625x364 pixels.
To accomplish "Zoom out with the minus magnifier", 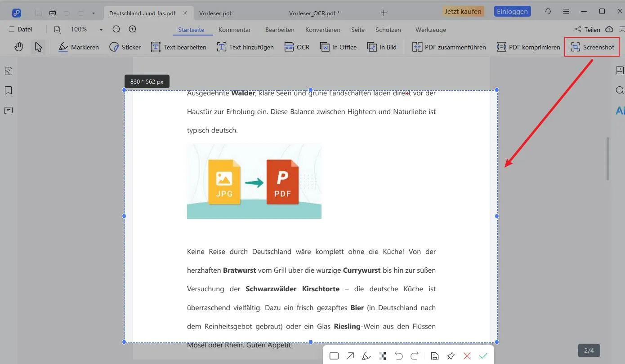I will coord(116,29).
